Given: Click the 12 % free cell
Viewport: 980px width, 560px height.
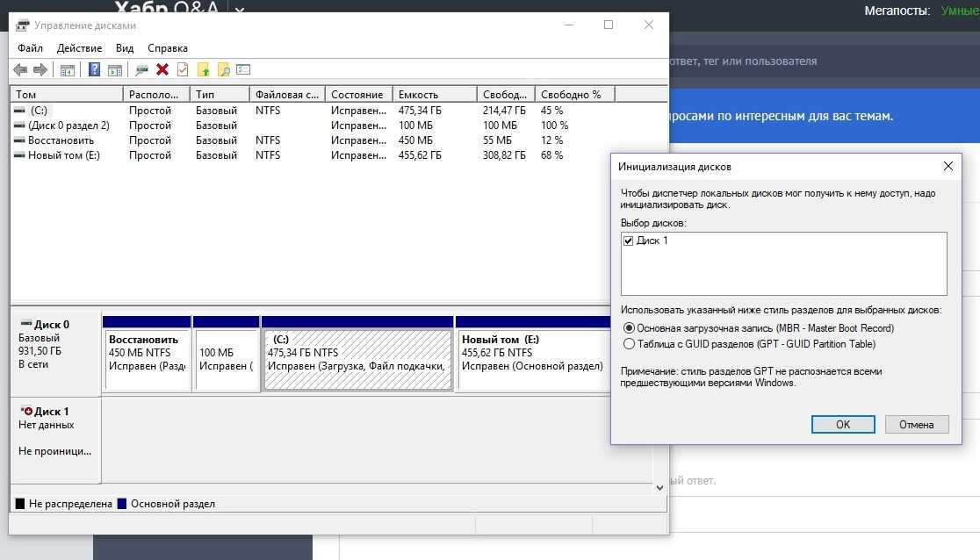Looking at the screenshot, I should 551,140.
